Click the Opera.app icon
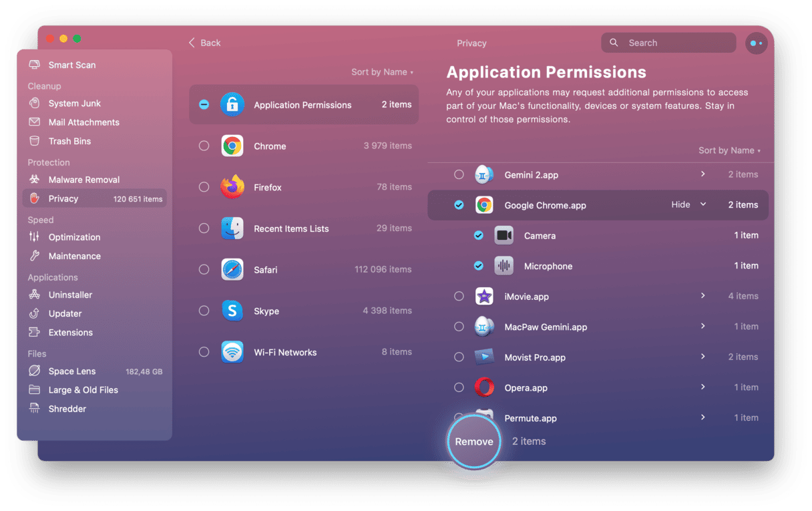This screenshot has width=812, height=511. pos(484,387)
